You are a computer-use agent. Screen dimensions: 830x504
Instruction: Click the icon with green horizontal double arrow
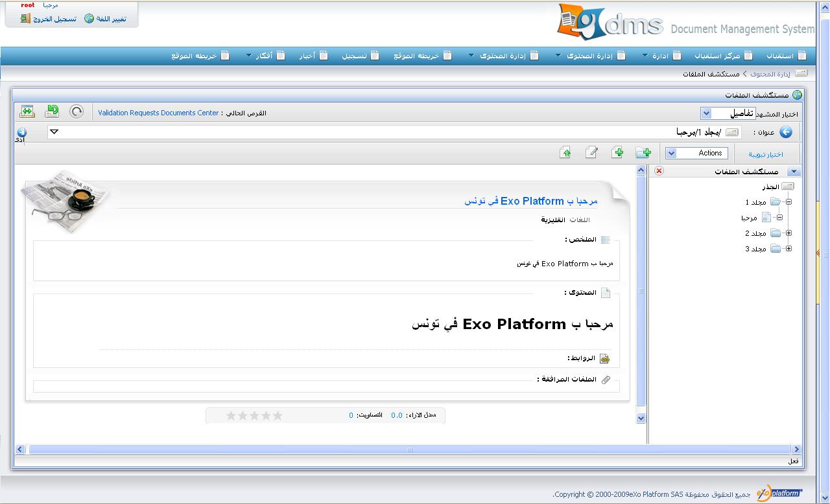[x=27, y=112]
